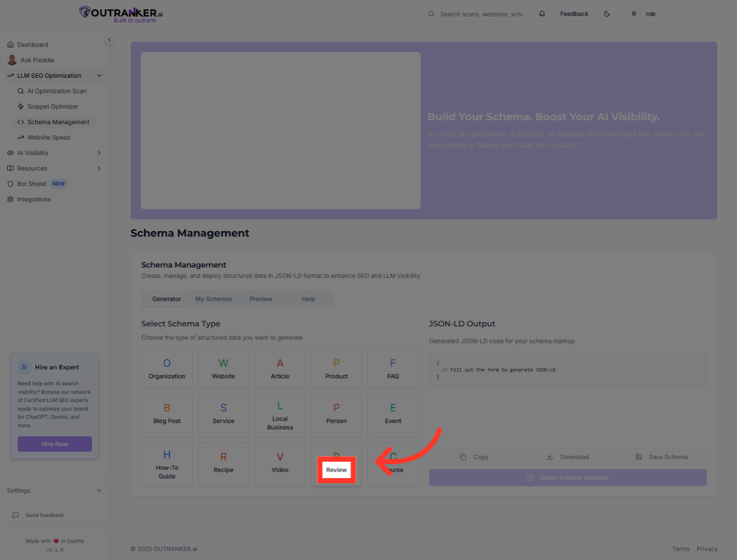Image resolution: width=737 pixels, height=560 pixels.
Task: Click the banner video placeholder
Action: (280, 131)
